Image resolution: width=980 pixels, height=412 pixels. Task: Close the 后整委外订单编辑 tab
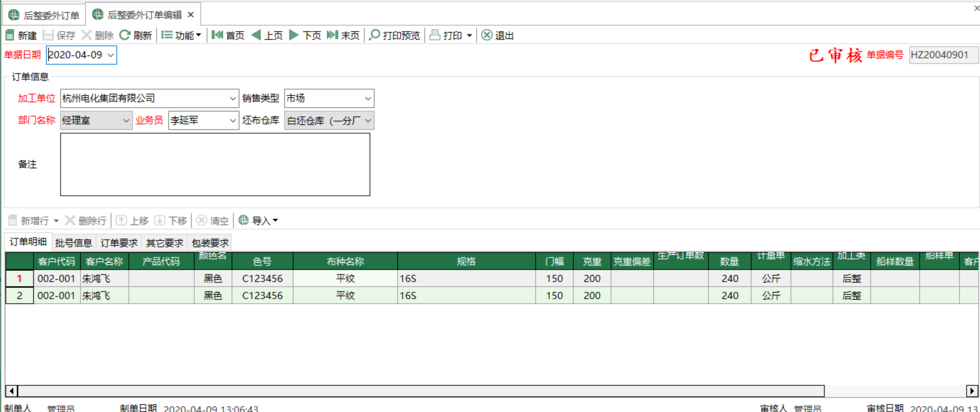click(191, 15)
